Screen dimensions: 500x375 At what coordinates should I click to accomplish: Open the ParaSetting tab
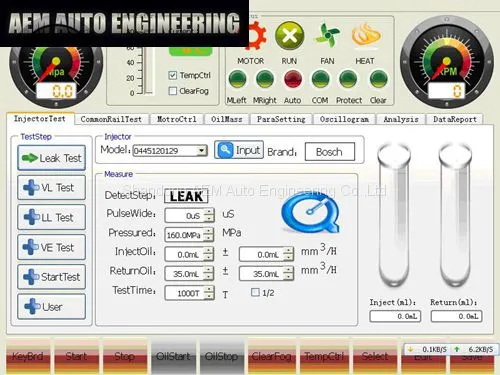click(281, 119)
